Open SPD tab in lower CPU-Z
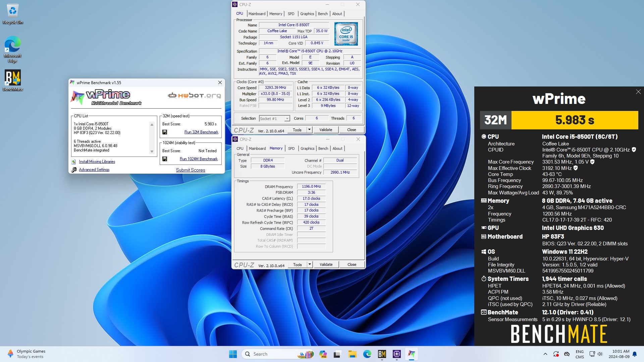 click(x=291, y=148)
